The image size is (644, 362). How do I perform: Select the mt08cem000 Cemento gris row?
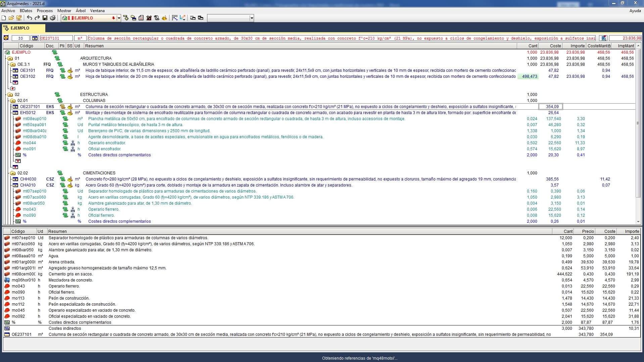tap(321, 274)
